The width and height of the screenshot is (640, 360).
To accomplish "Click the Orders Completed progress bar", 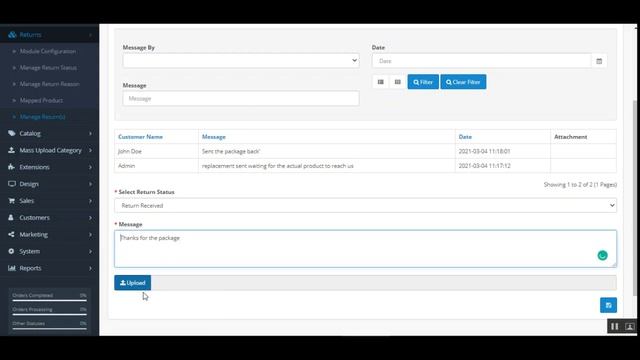I will coord(49,300).
